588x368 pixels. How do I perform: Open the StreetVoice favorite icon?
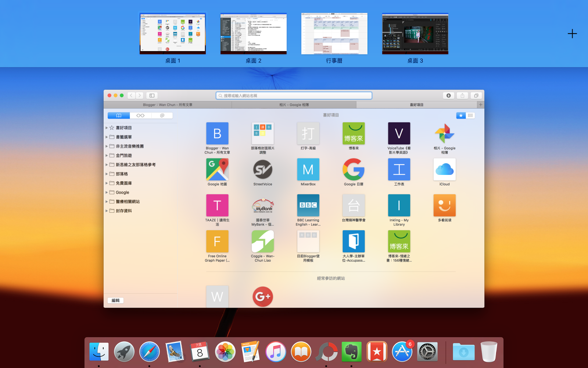pos(263,169)
